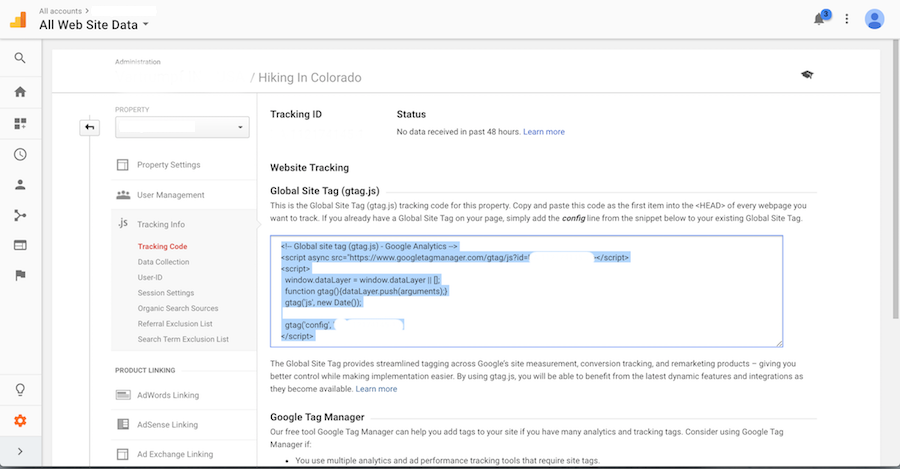Viewport: 900px width, 469px height.
Task: Open the three-dot options menu
Action: [x=847, y=19]
